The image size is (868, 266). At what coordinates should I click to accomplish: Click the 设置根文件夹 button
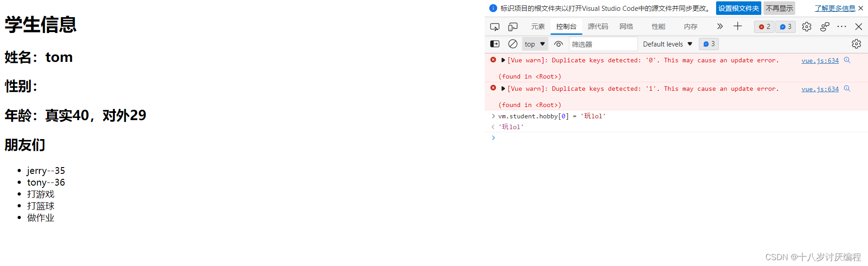739,8
